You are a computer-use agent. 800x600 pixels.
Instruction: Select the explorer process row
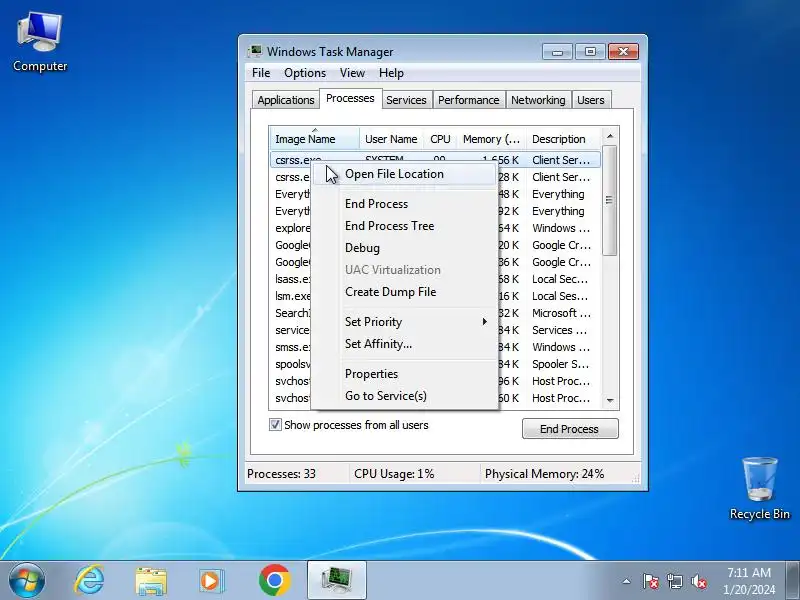(x=436, y=228)
